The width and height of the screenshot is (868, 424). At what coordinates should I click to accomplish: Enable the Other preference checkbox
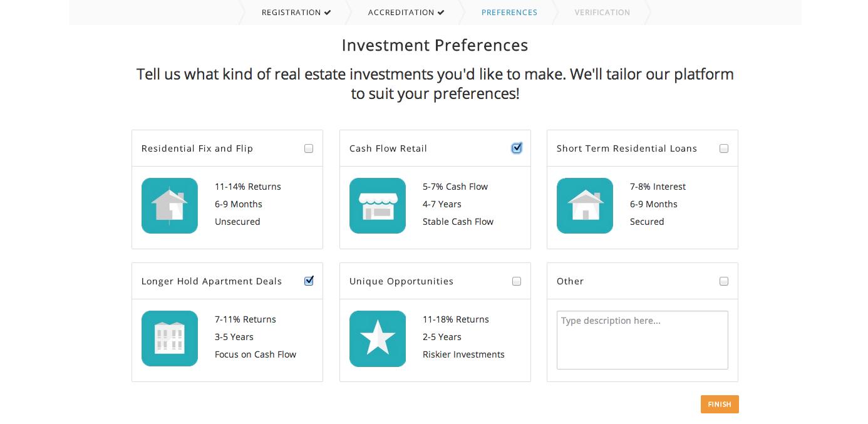pyautogui.click(x=724, y=281)
